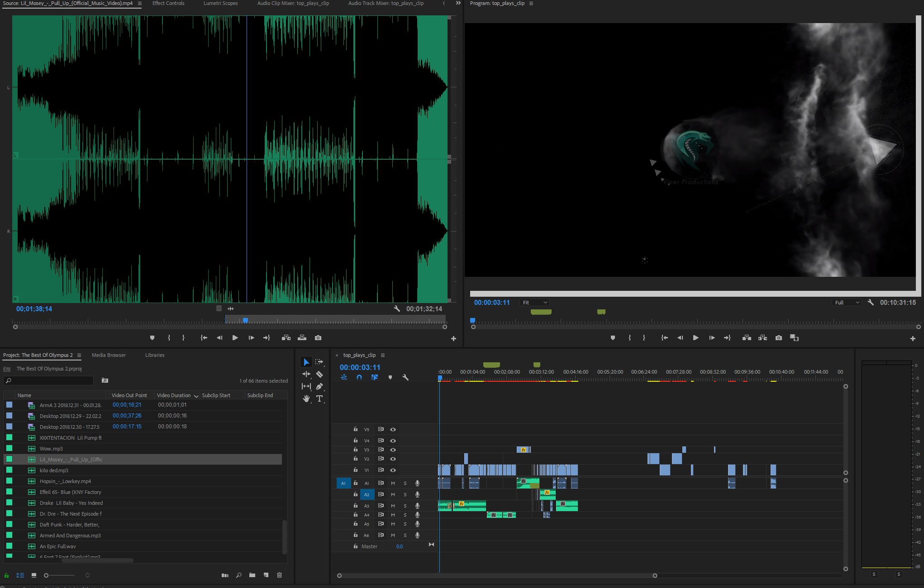924x588 pixels.
Task: Select the Type tool
Action: coord(319,398)
